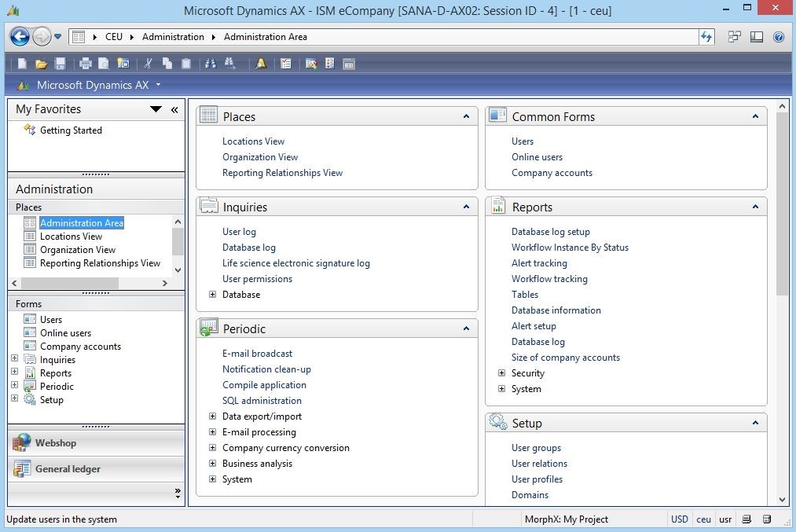Click the Save floppy disk toolbar icon
796x532 pixels.
coord(61,64)
